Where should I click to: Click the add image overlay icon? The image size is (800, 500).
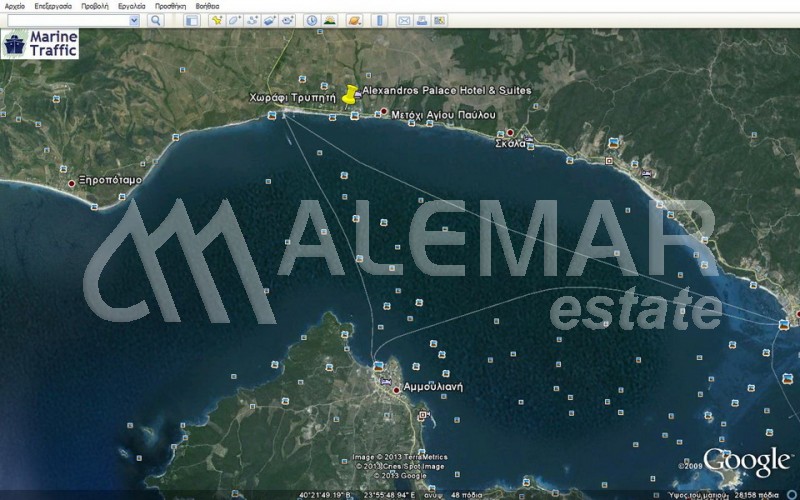pyautogui.click(x=269, y=20)
